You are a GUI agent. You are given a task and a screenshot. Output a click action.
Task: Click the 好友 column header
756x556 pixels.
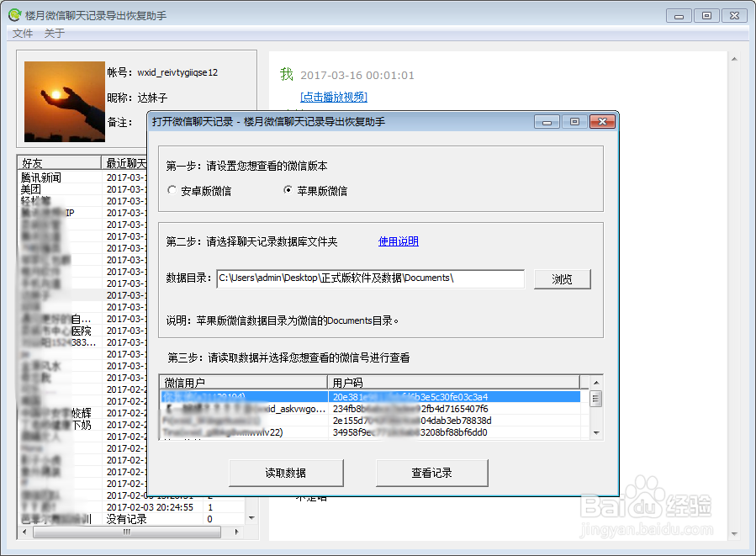pyautogui.click(x=60, y=163)
